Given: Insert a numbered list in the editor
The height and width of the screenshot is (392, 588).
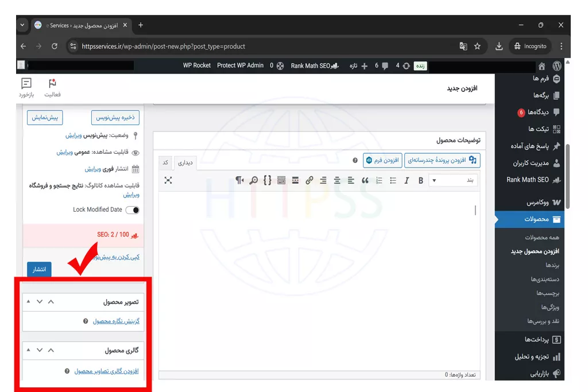Looking at the screenshot, I should point(379,180).
